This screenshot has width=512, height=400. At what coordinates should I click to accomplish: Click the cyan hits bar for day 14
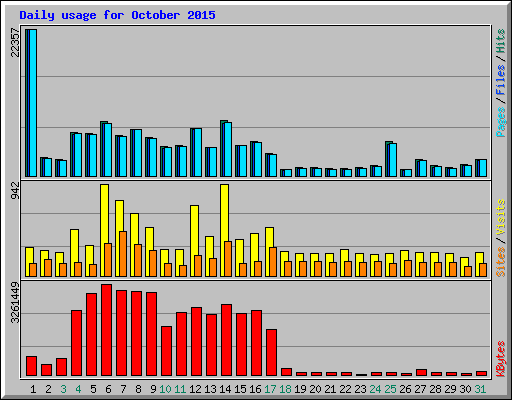click(228, 150)
